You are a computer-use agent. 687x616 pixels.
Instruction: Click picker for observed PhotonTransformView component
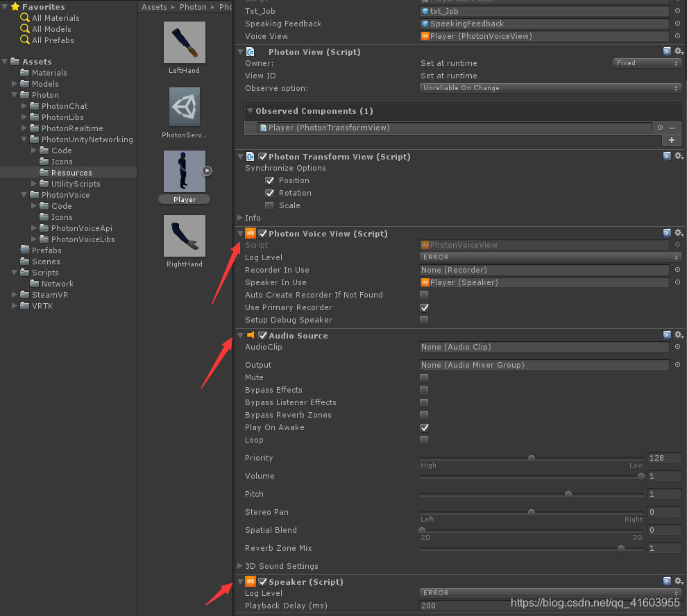pos(660,128)
